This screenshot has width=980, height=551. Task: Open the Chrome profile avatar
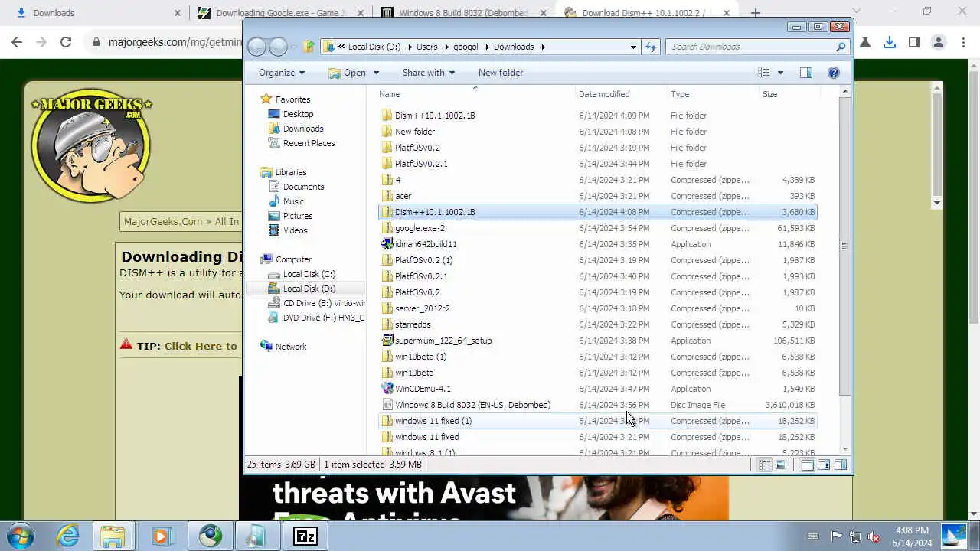click(938, 42)
